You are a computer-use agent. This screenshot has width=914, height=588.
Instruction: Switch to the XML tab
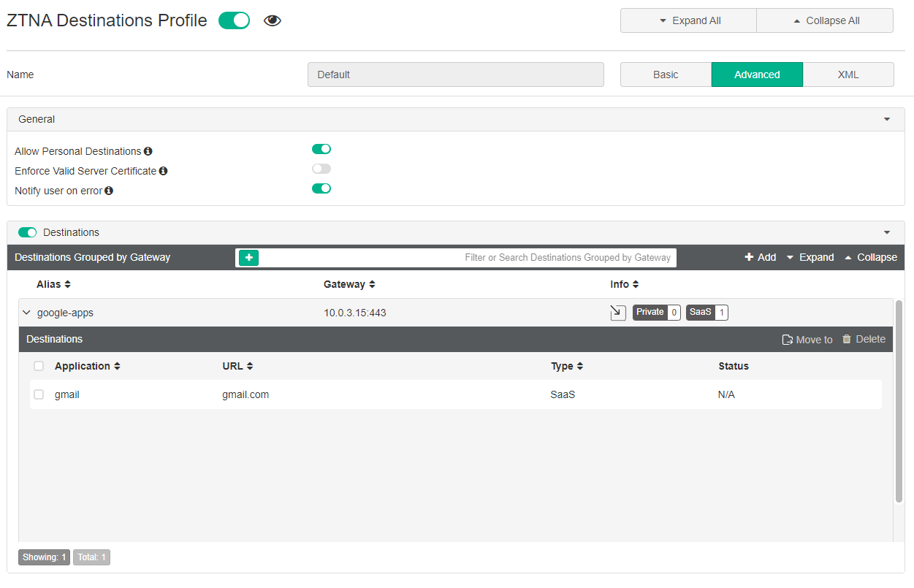848,74
